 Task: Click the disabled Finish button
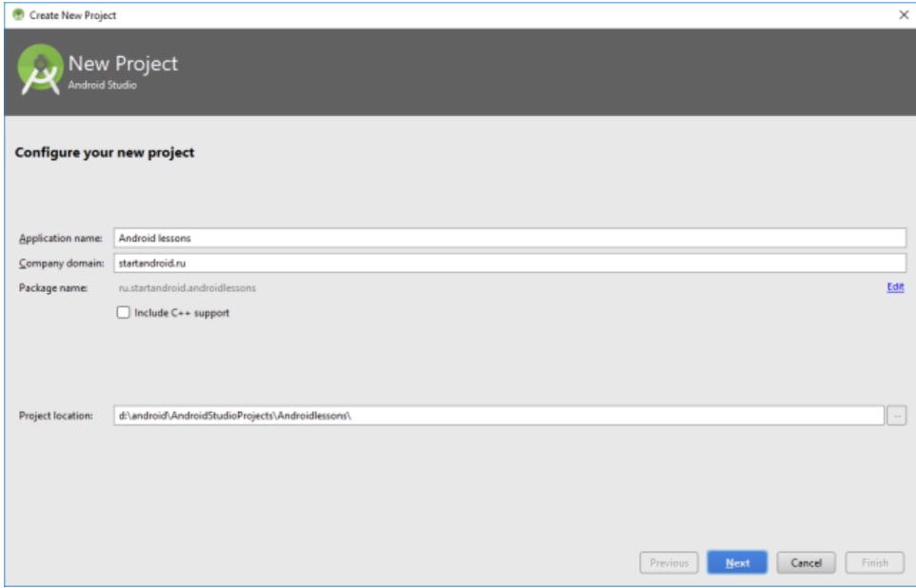point(874,562)
